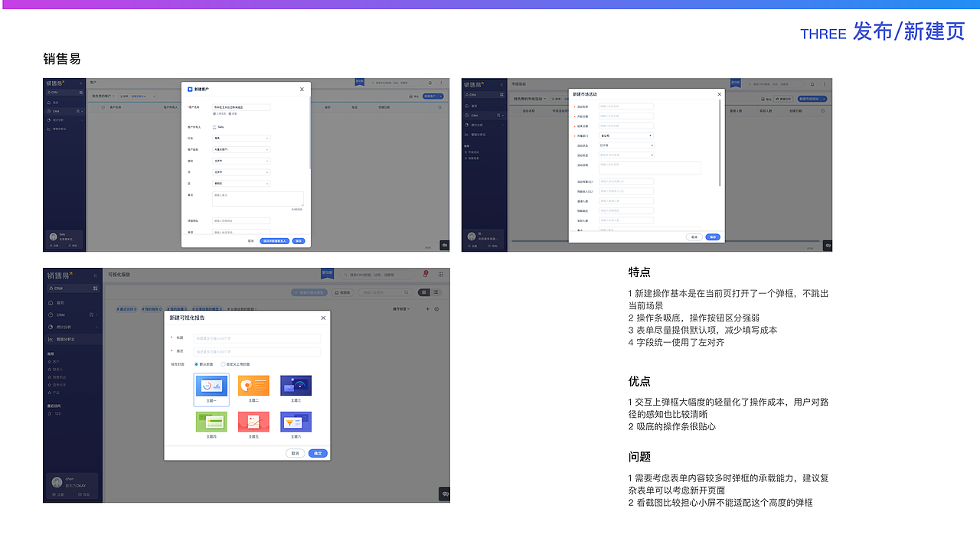Click 取消 in 新建客户 dialog
This screenshot has width=980, height=551.
(x=251, y=240)
